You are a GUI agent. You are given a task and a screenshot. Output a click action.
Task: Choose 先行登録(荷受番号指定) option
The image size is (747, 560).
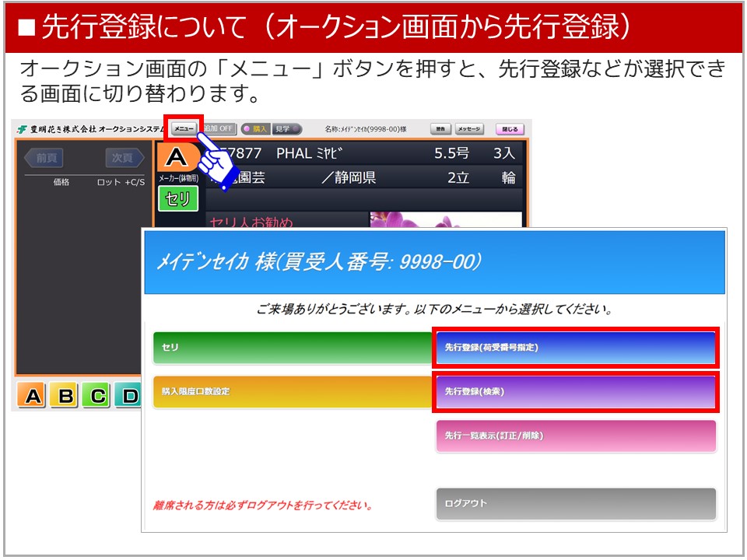tap(575, 348)
